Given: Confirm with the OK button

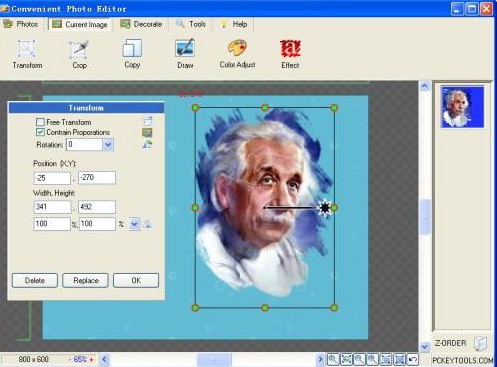Looking at the screenshot, I should 136,281.
